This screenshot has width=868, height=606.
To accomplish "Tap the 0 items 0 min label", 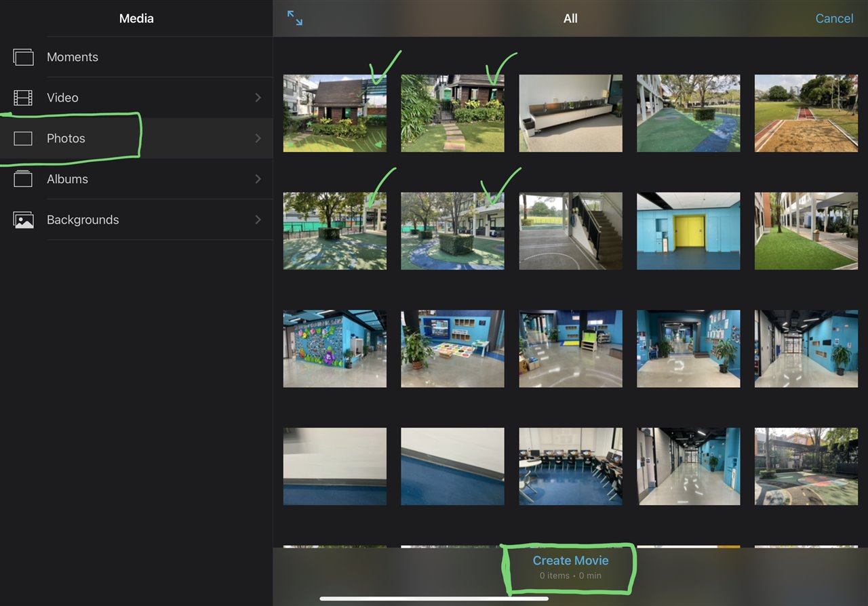I will pyautogui.click(x=570, y=575).
